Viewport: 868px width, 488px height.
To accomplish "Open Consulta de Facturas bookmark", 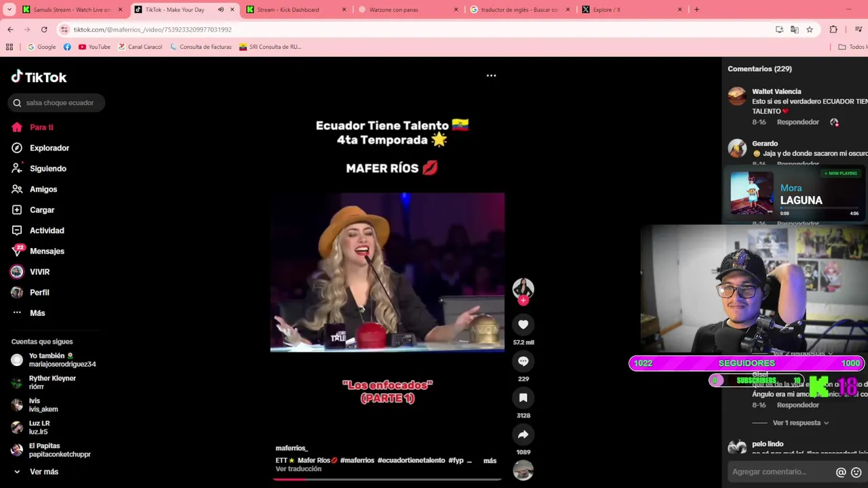I will coord(201,47).
